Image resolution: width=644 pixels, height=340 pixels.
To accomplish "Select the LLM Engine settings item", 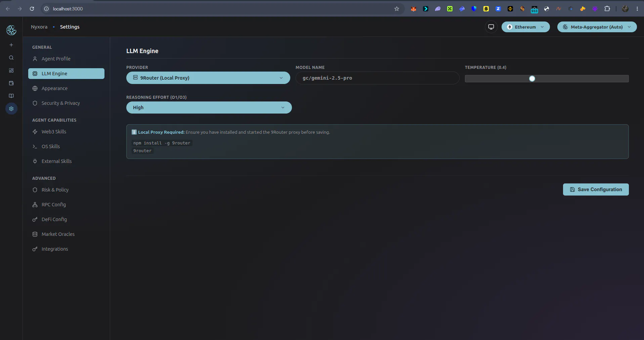I will [66, 74].
